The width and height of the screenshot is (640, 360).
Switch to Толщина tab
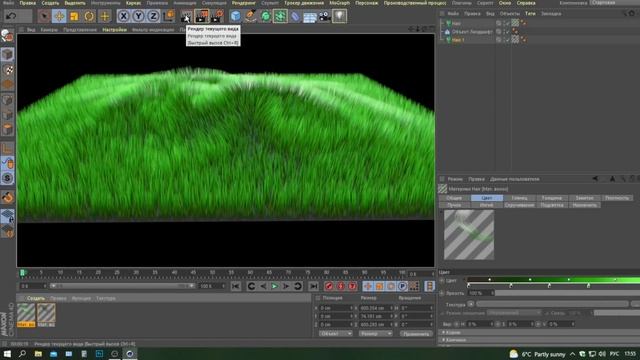pos(552,198)
